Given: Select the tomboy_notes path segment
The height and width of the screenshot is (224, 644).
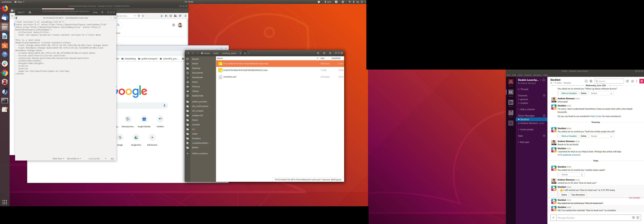Looking at the screenshot, I should coord(229,53).
